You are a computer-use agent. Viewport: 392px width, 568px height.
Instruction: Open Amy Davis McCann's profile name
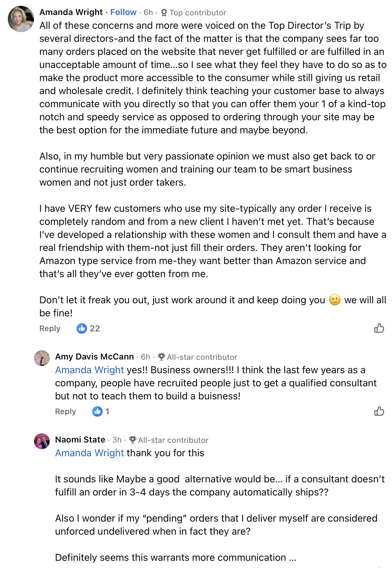[x=94, y=357]
